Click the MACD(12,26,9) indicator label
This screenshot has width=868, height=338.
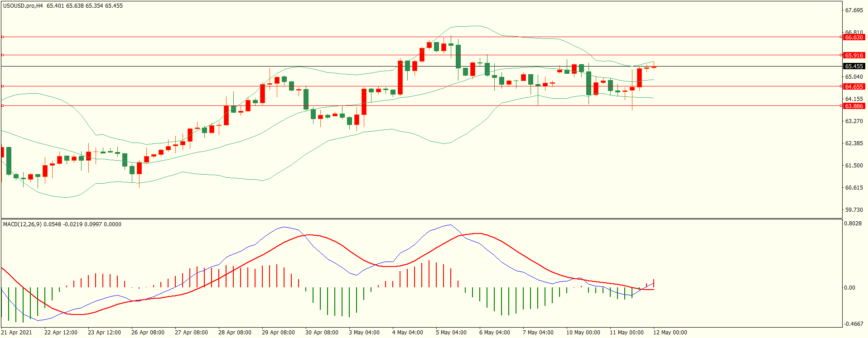point(22,224)
